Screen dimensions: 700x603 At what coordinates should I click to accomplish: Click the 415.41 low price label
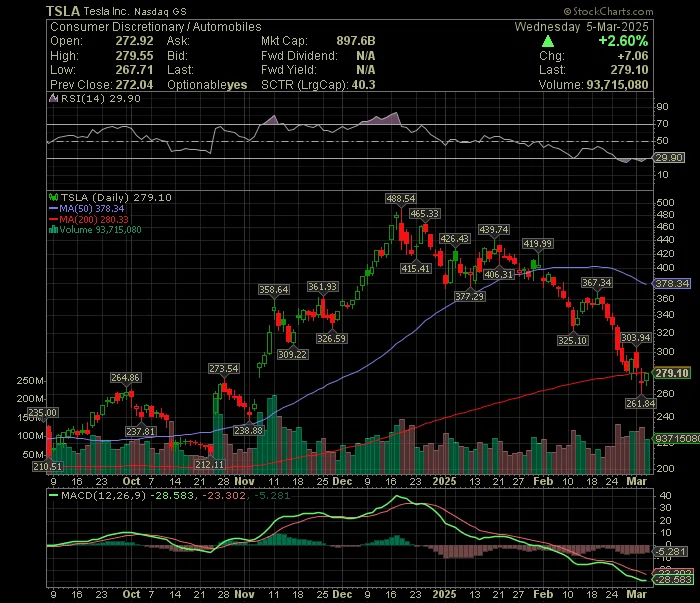pyautogui.click(x=416, y=269)
